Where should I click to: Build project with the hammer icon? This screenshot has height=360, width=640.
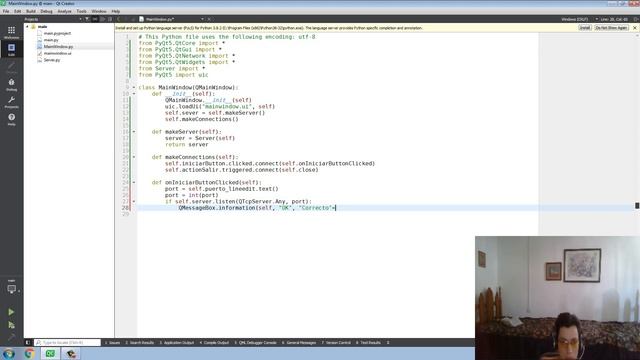(11, 337)
